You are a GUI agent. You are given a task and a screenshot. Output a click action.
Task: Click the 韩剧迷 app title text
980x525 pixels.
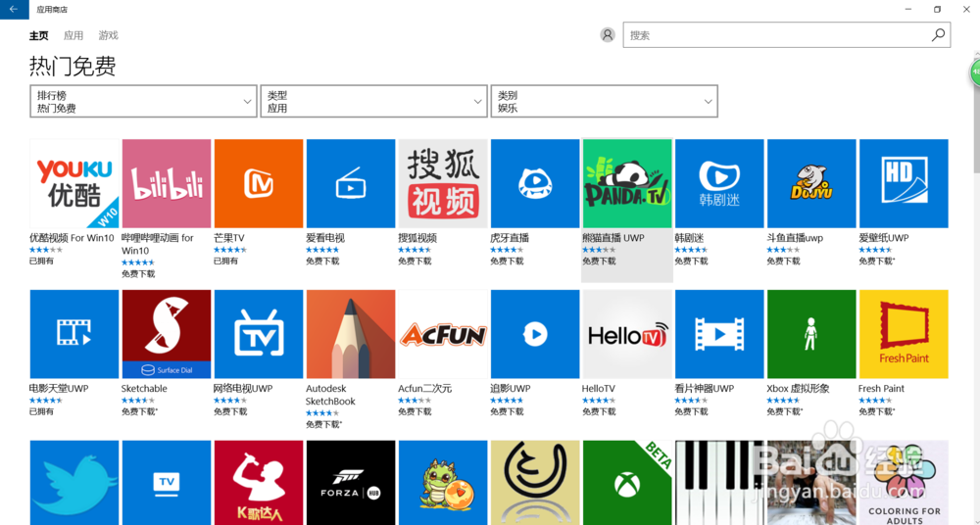[x=689, y=238]
